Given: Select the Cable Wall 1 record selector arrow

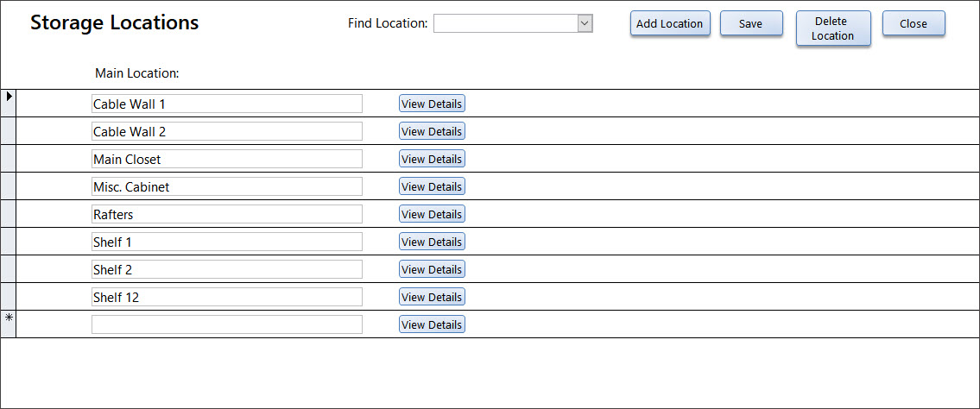Looking at the screenshot, I should pyautogui.click(x=8, y=103).
